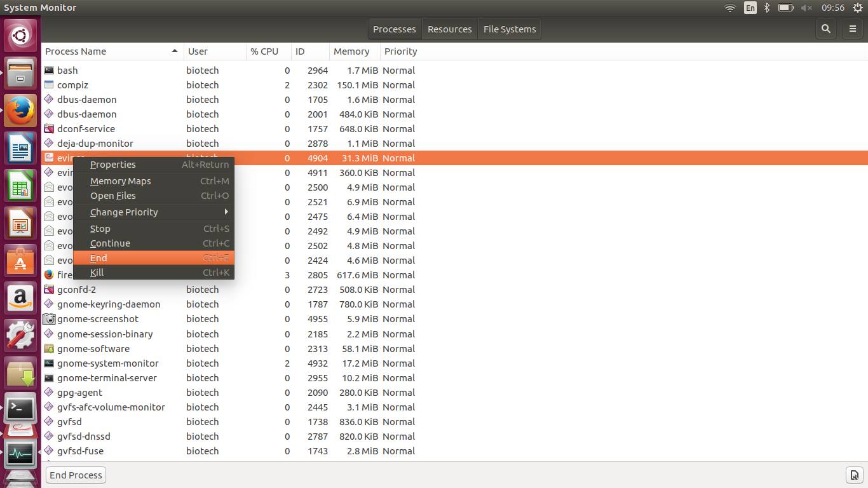Sort by the ID column header

[x=310, y=51]
